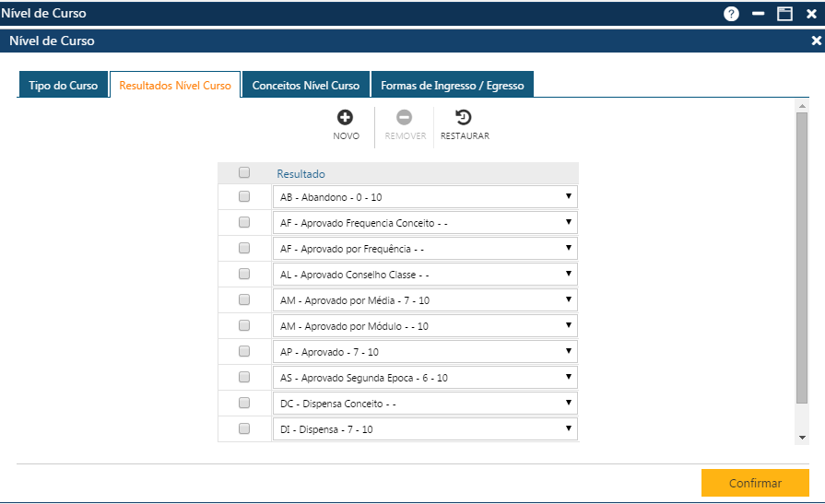This screenshot has height=504, width=825.
Task: Tick the checkbox for the DI - Dispensa row
Action: pos(244,428)
